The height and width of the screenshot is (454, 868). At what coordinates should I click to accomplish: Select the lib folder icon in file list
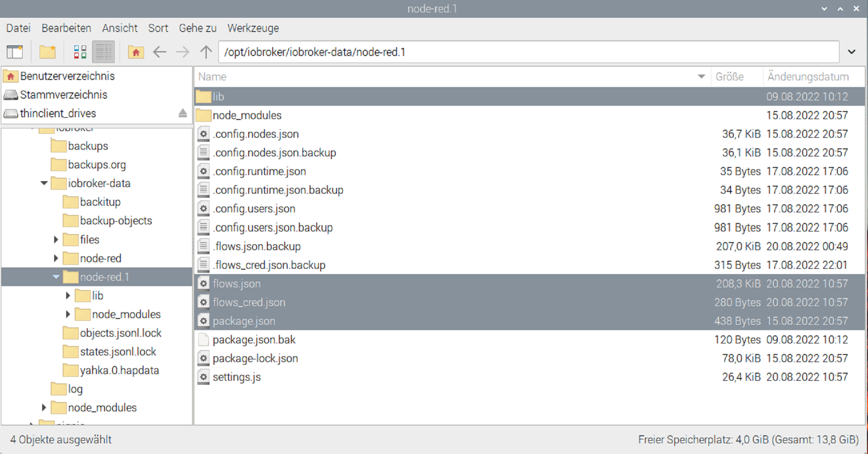[204, 96]
